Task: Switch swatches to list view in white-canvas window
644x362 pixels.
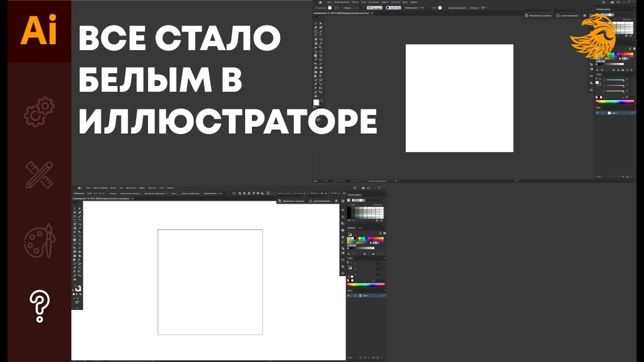Action: pyautogui.click(x=380, y=233)
